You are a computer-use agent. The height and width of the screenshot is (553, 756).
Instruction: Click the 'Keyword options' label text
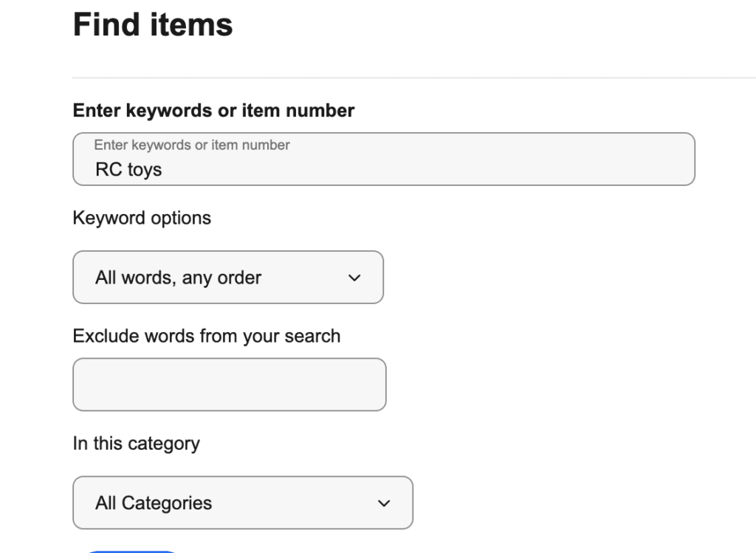(x=141, y=218)
